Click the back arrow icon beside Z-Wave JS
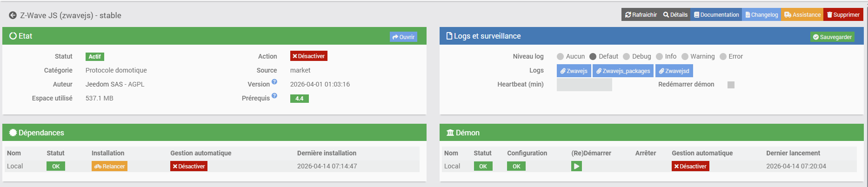 pyautogui.click(x=13, y=15)
